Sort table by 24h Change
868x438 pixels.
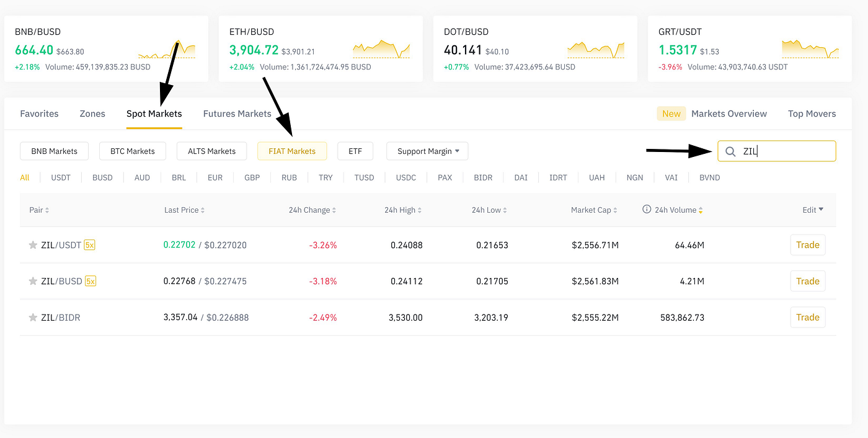[313, 210]
